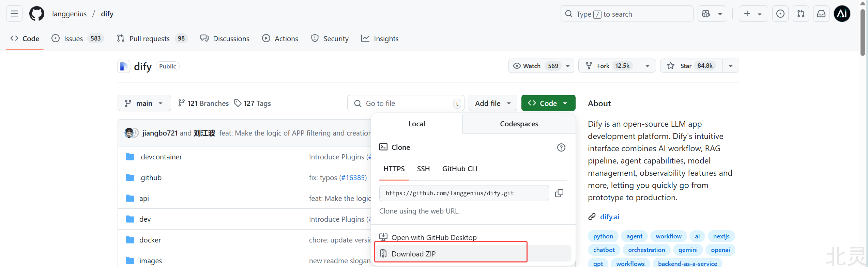Click the orchestration topic tag
Viewport: 868px width, 267px height.
646,250
